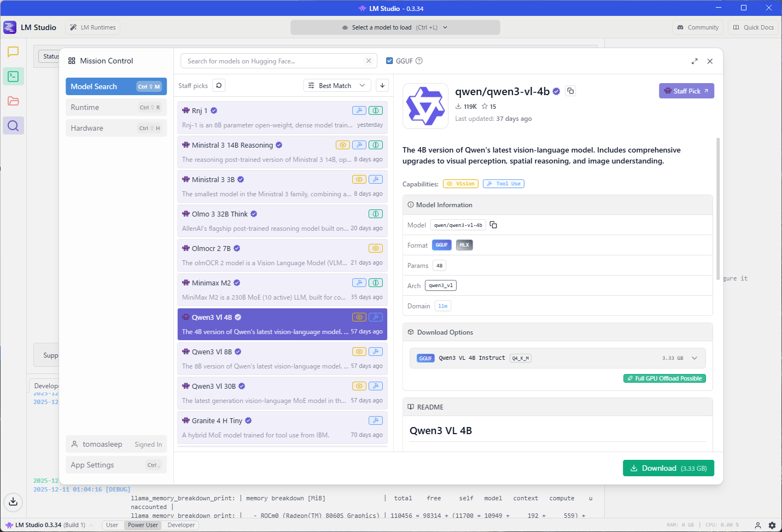This screenshot has width=782, height=532.
Task: Switch to Developer mode
Action: (x=181, y=525)
